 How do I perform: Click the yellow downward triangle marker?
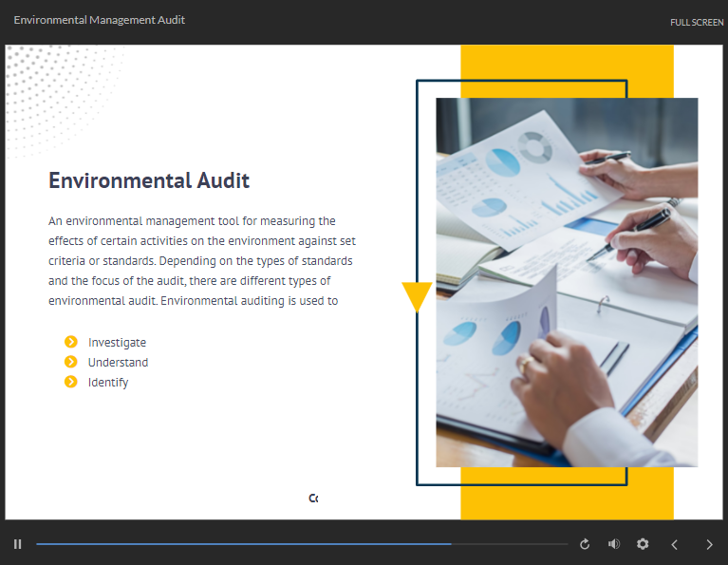click(x=417, y=295)
